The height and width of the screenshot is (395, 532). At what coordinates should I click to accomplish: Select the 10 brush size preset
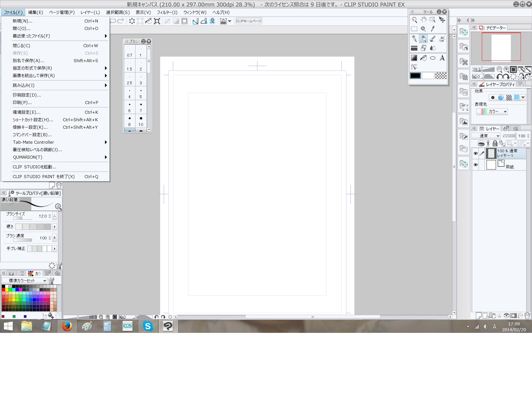pos(141,121)
